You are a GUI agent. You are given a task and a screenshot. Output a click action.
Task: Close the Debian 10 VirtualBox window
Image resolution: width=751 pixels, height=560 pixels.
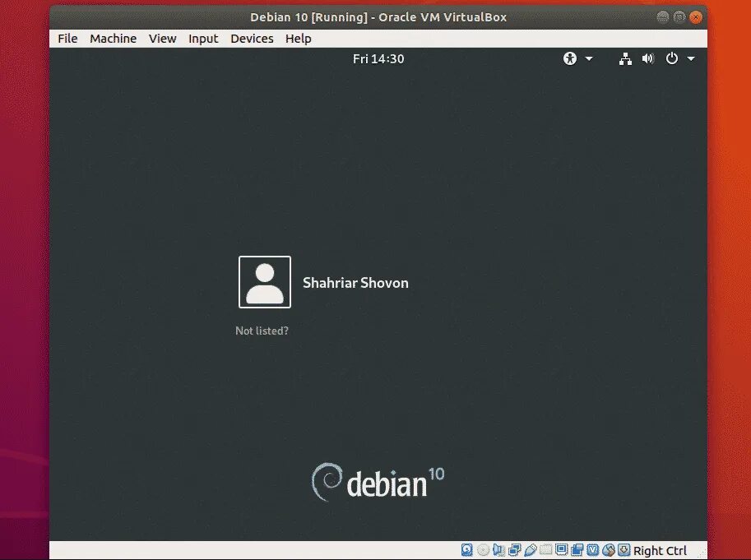coord(695,17)
